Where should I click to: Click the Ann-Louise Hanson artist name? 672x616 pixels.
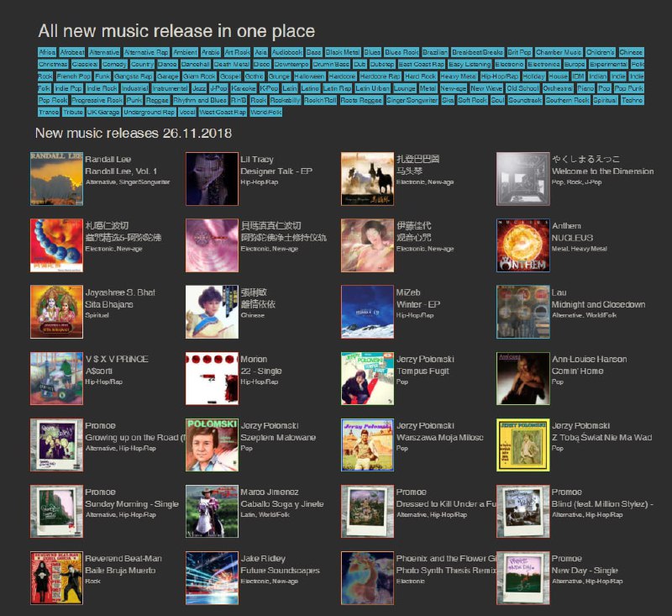(590, 359)
